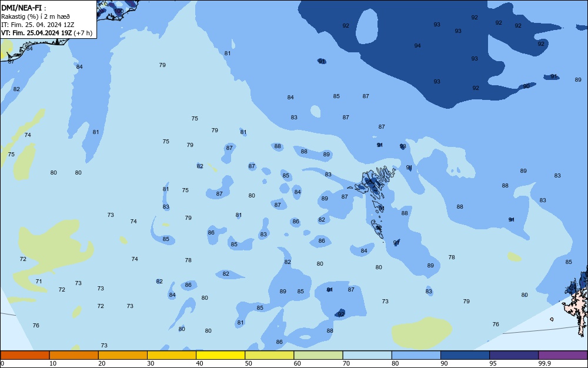Click the 71 humidity value on the map
588x368 pixels.
point(39,282)
